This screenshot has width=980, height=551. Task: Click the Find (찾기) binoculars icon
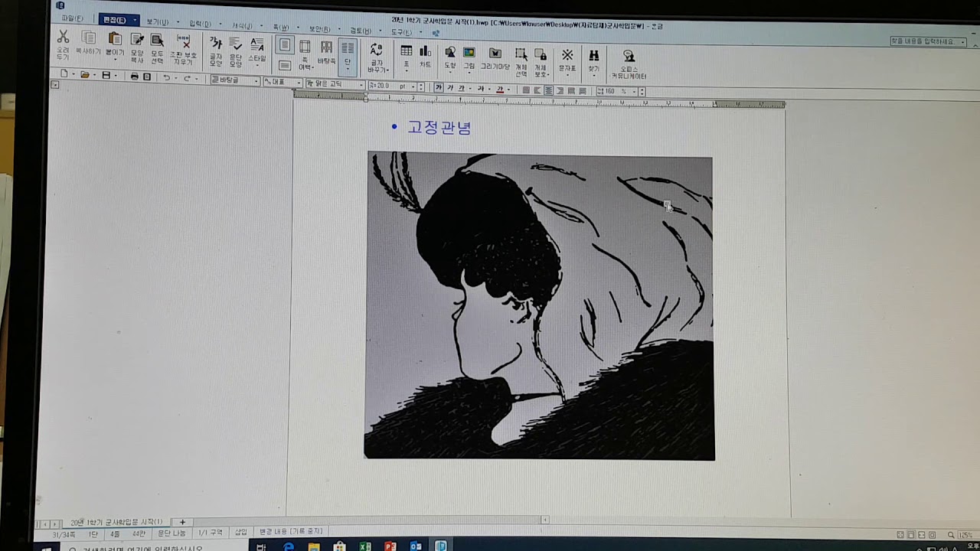click(x=593, y=55)
